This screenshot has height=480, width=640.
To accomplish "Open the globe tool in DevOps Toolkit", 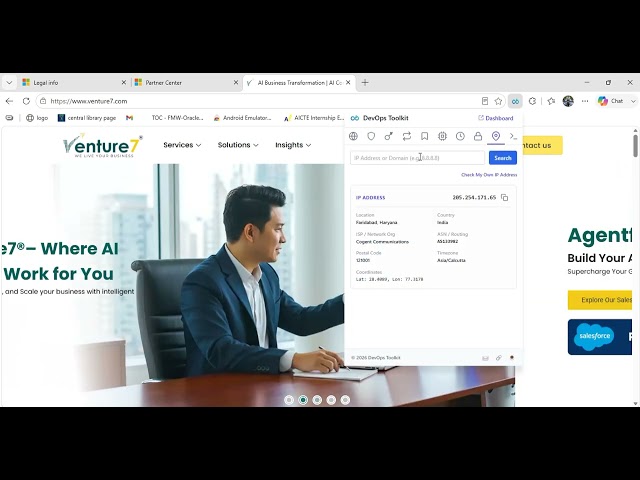I will (353, 136).
